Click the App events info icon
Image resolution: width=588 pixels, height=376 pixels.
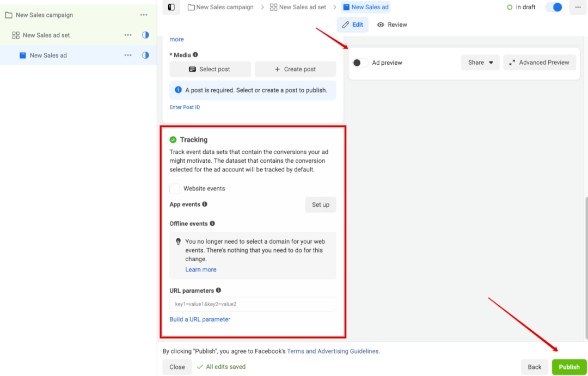click(205, 204)
